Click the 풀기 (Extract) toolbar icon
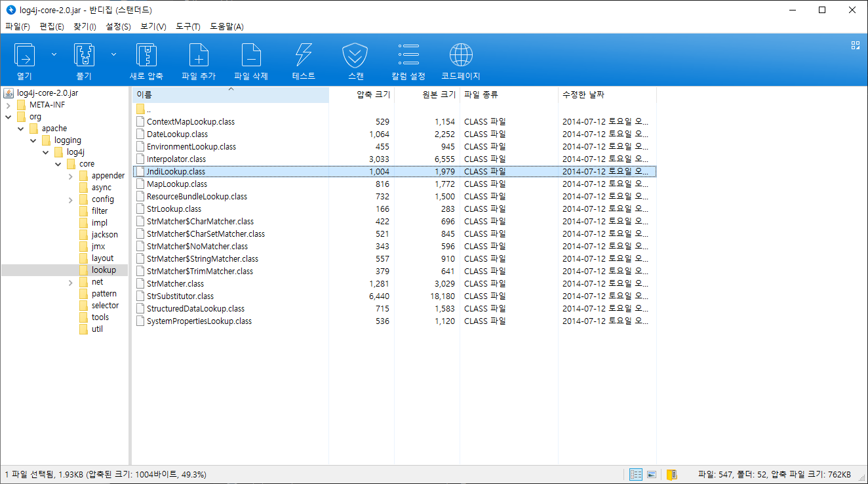This screenshot has height=484, width=868. [85, 55]
